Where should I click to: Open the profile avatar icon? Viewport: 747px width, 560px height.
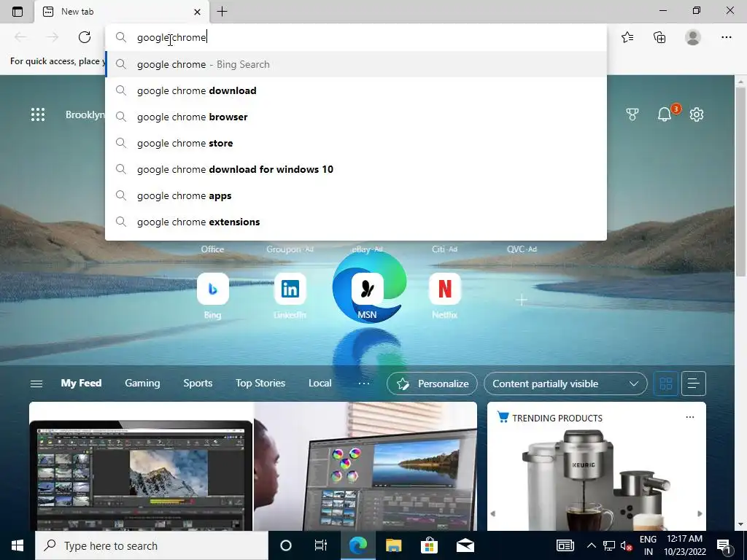(693, 37)
